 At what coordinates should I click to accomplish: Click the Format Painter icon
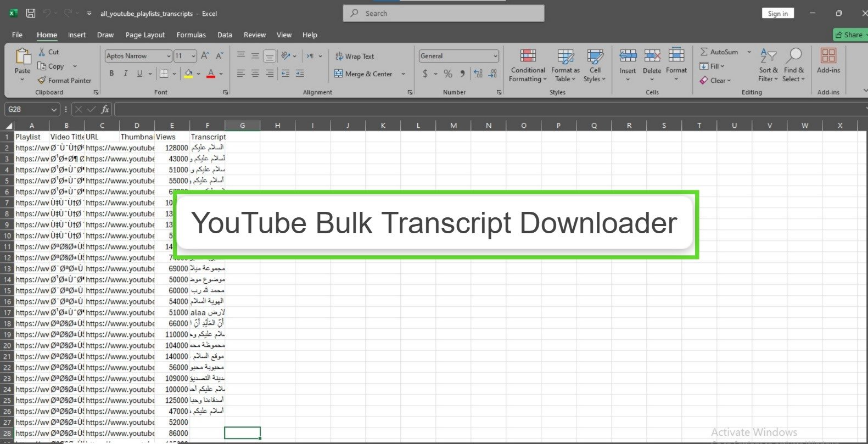42,80
